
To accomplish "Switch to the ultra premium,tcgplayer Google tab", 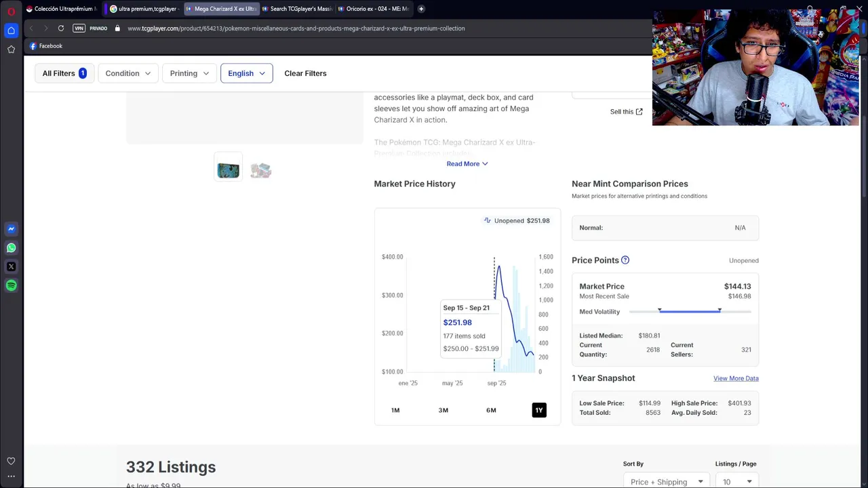I will [x=144, y=9].
